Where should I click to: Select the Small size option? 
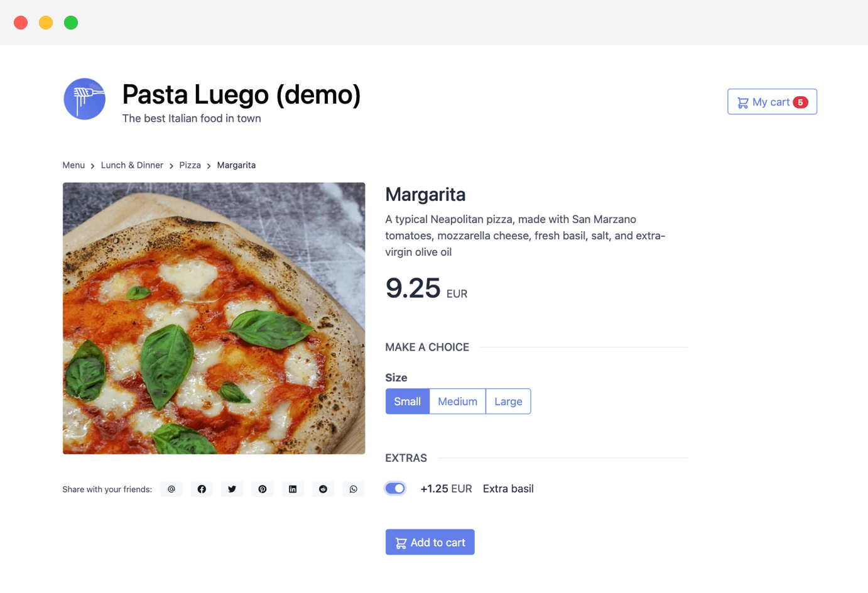408,401
